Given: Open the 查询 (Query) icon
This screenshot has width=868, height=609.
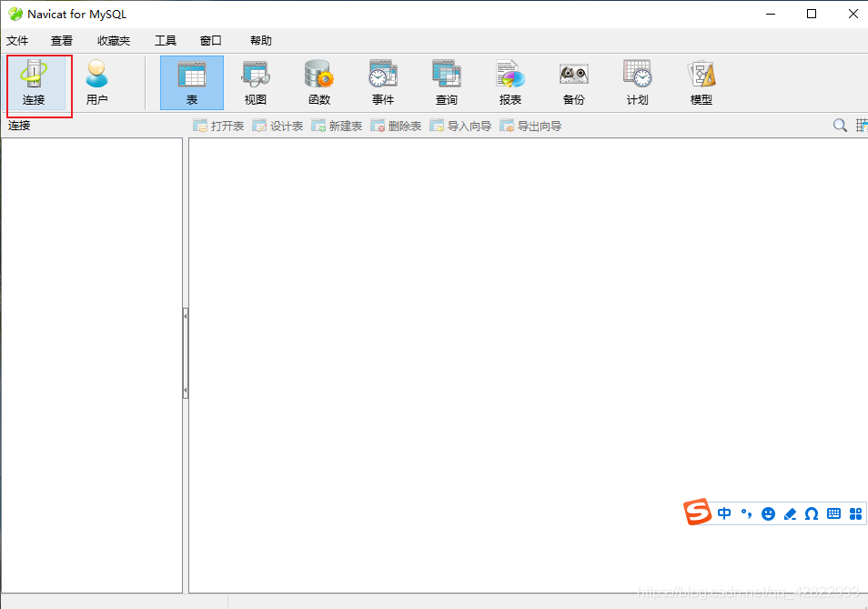Looking at the screenshot, I should (x=447, y=83).
